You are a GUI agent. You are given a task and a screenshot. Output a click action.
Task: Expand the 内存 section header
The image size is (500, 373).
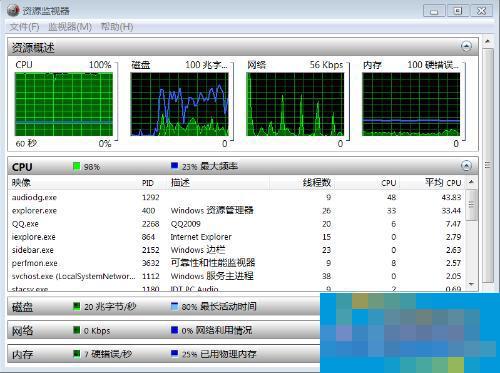click(163, 354)
